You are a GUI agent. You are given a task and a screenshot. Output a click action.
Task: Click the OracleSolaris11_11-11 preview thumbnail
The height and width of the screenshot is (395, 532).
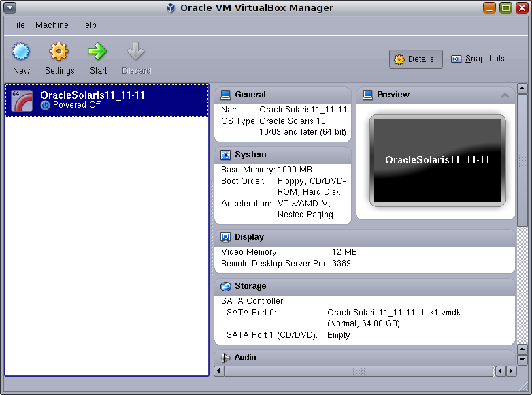437,161
